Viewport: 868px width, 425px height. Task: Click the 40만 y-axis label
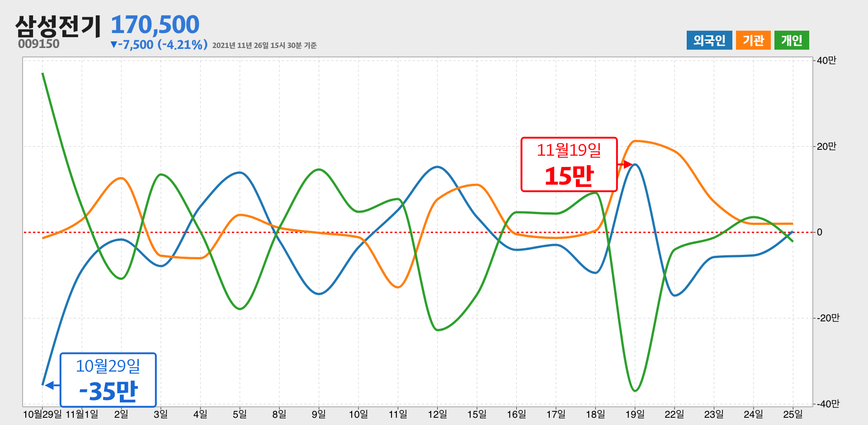(x=826, y=60)
